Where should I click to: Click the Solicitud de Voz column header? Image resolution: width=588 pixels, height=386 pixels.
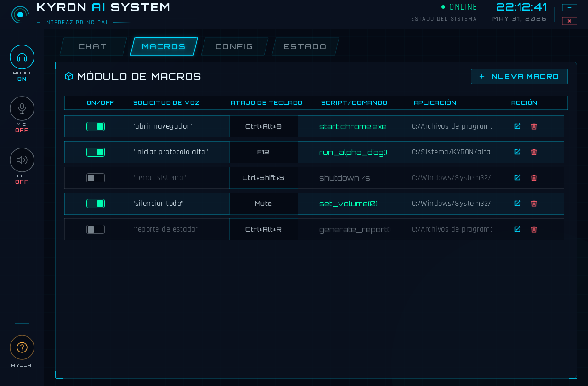point(166,102)
